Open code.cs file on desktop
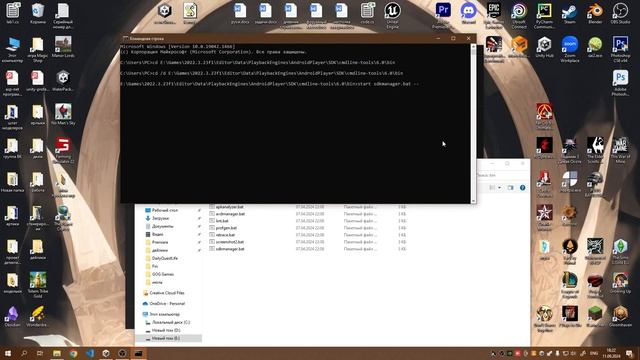 pos(367,13)
